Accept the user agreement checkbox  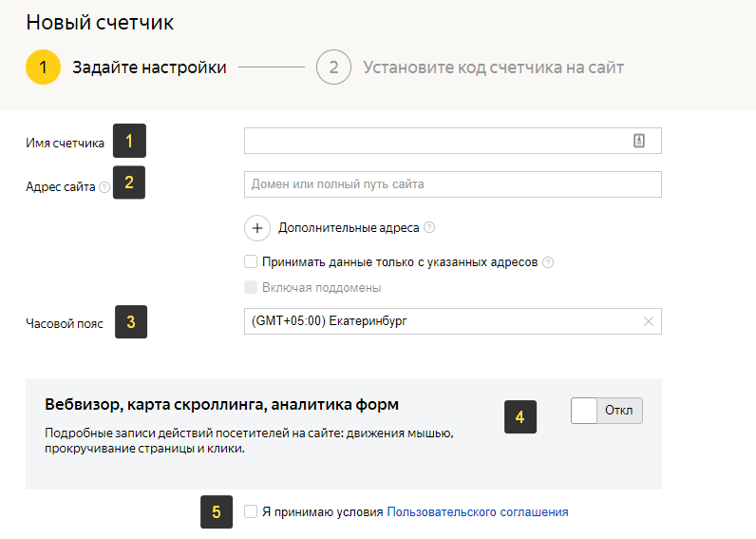tap(251, 511)
